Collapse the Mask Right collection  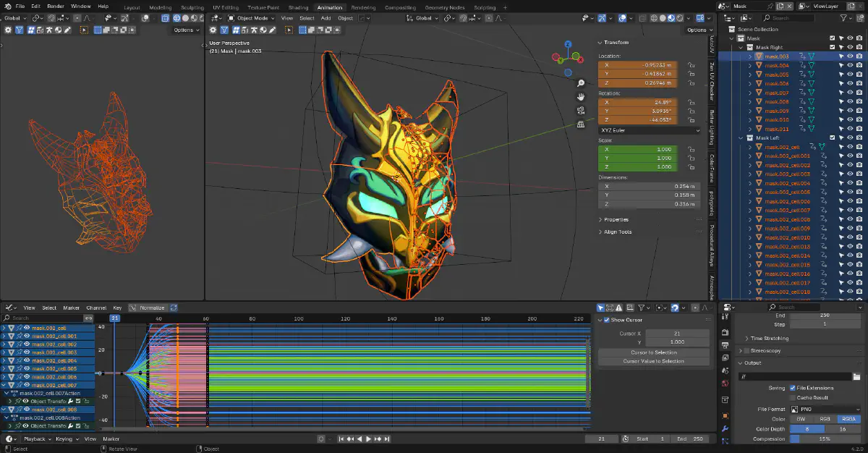coord(741,47)
